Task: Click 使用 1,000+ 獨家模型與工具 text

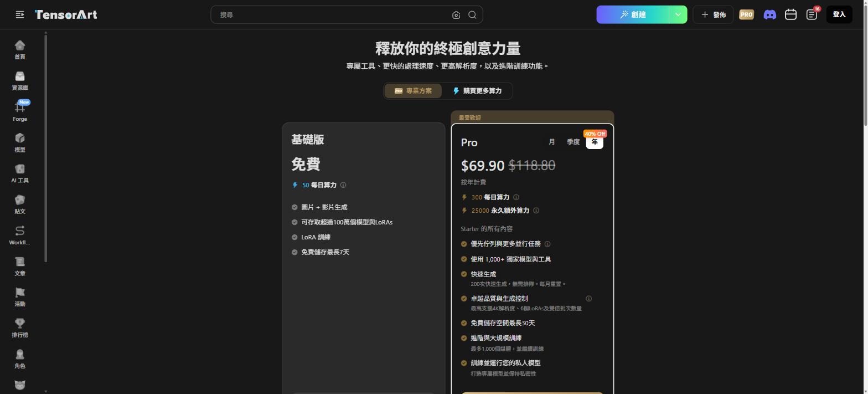Action: pos(510,259)
